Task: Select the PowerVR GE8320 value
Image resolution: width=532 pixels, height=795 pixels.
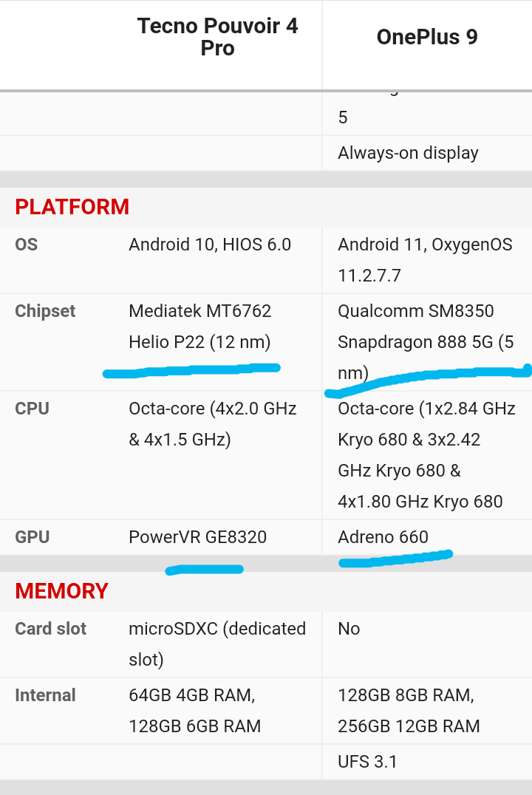Action: (197, 537)
